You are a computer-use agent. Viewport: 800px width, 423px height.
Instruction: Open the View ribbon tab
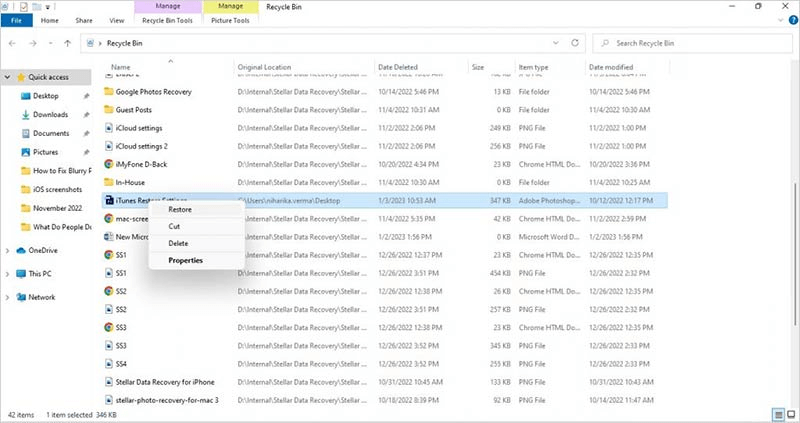(x=117, y=20)
